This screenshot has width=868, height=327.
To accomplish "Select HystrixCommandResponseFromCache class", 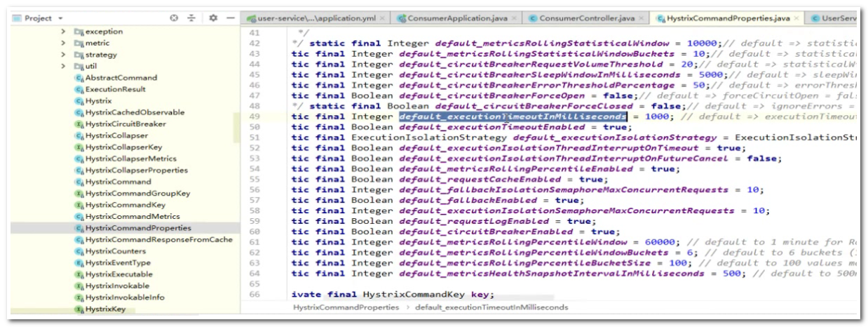I will pos(154,240).
